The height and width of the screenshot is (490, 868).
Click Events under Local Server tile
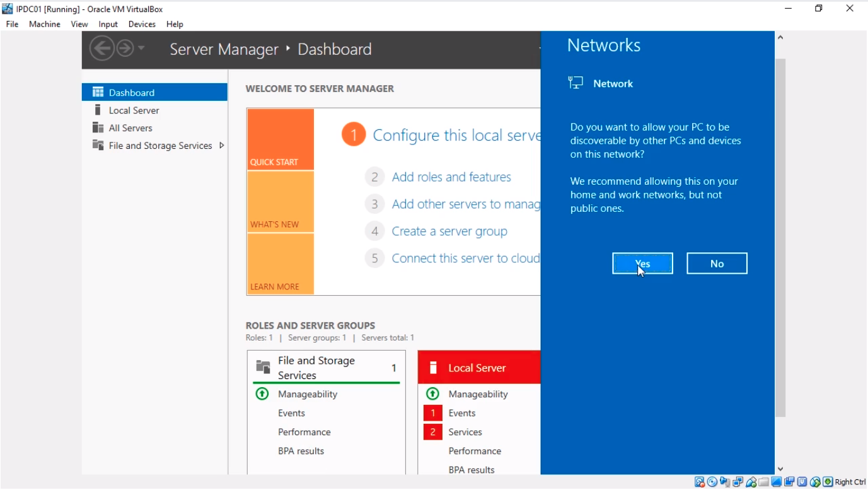point(462,413)
